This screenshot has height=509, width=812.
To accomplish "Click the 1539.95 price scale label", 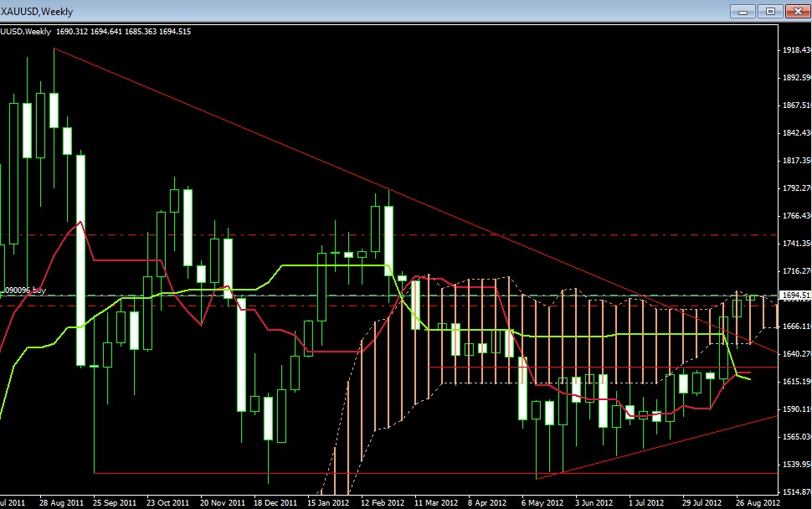I will click(x=797, y=464).
